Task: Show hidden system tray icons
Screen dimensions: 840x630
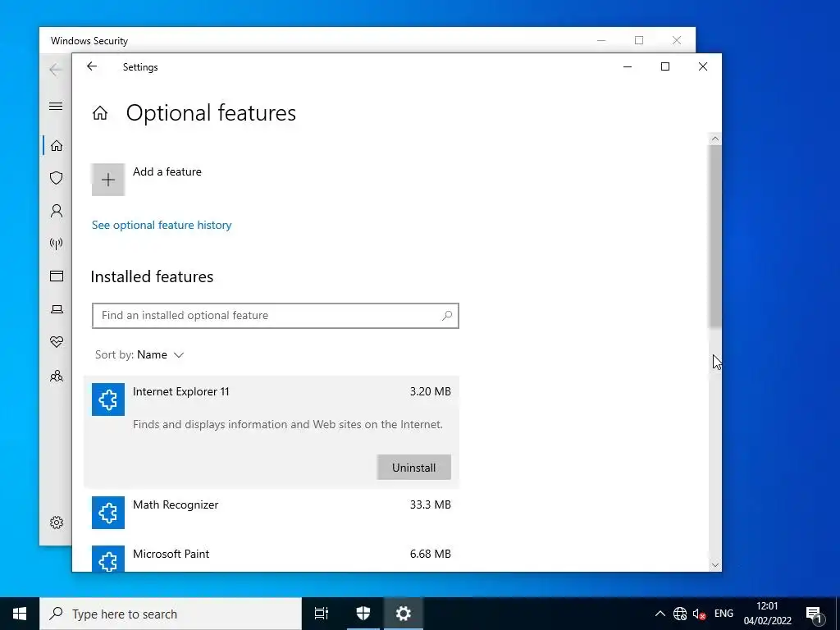Action: 660,614
